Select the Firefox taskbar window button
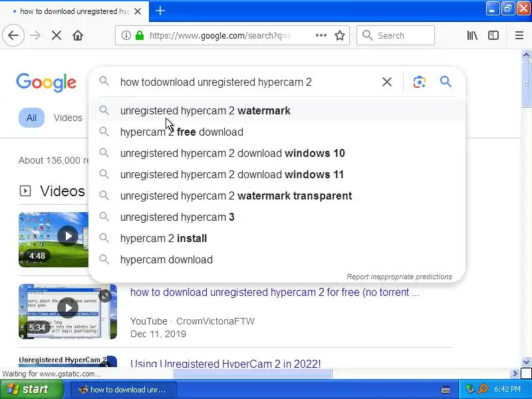The image size is (532, 399). click(x=124, y=390)
